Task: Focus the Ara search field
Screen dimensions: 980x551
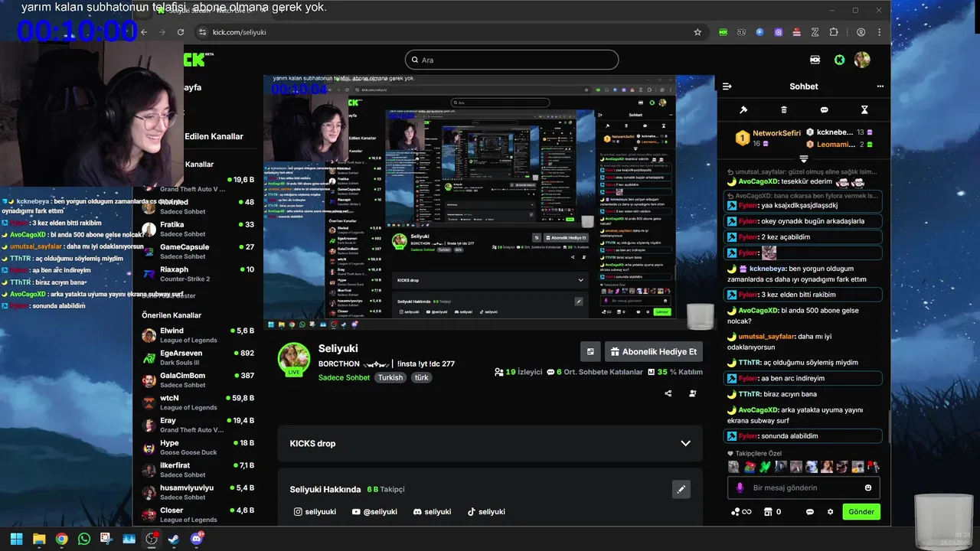Action: (x=511, y=60)
